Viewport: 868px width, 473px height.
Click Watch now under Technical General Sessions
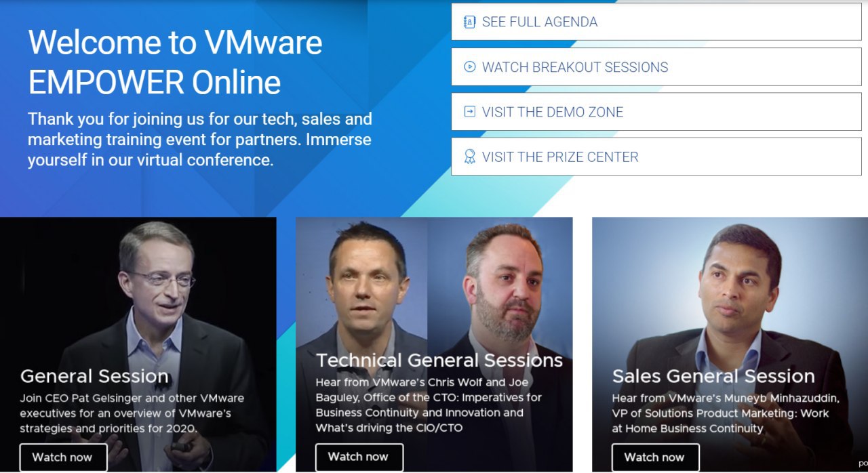tap(359, 457)
